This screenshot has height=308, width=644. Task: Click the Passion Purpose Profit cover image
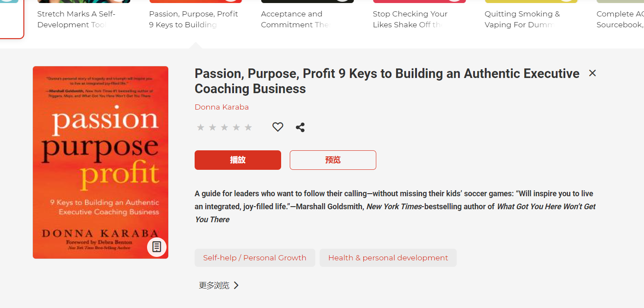[100, 162]
